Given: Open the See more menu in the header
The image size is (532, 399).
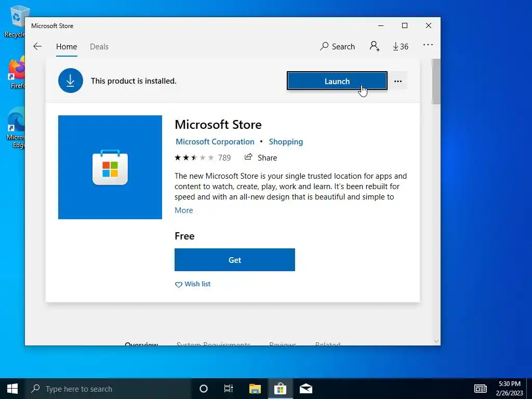Looking at the screenshot, I should (x=428, y=45).
